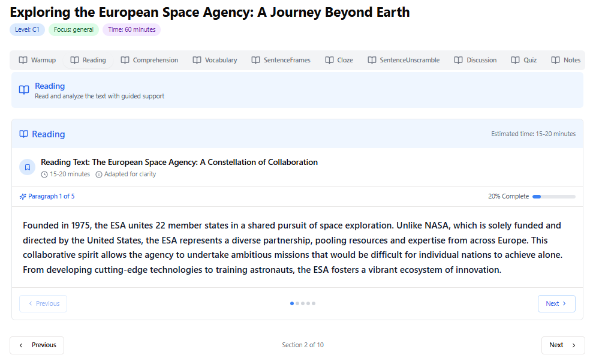Click the clock icon beside 15-20 minutes
The width and height of the screenshot is (599, 364).
(x=44, y=175)
